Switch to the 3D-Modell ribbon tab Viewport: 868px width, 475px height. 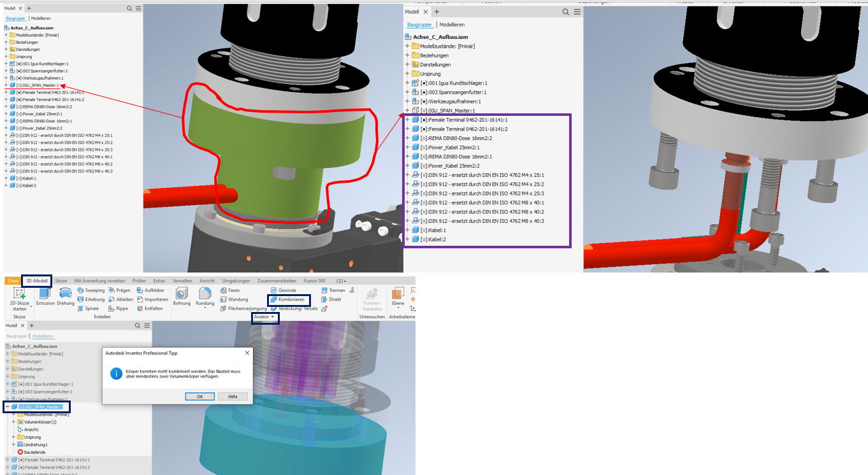pyautogui.click(x=36, y=281)
